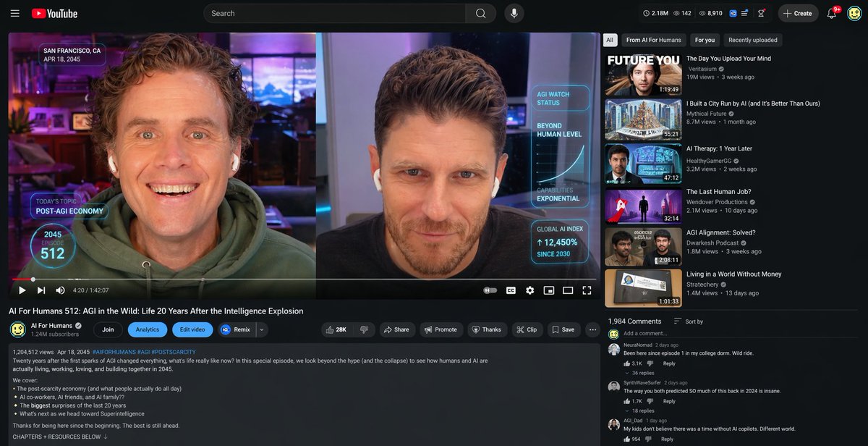The height and width of the screenshot is (446, 868).
Task: Open The Last Human Job? video title
Action: tap(718, 192)
